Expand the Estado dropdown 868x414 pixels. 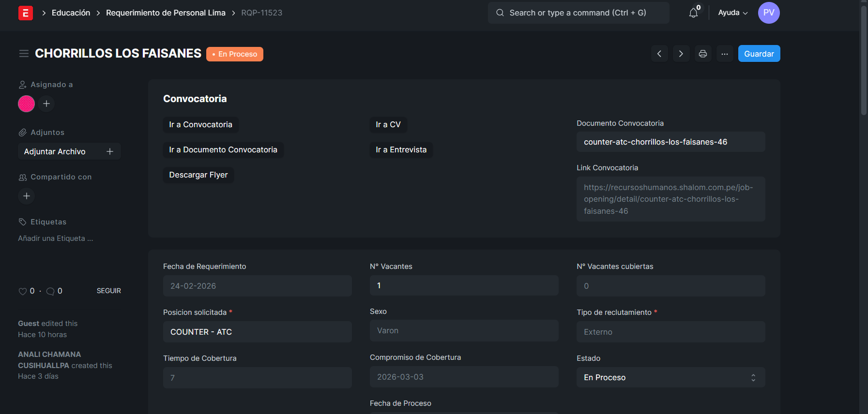[670, 377]
